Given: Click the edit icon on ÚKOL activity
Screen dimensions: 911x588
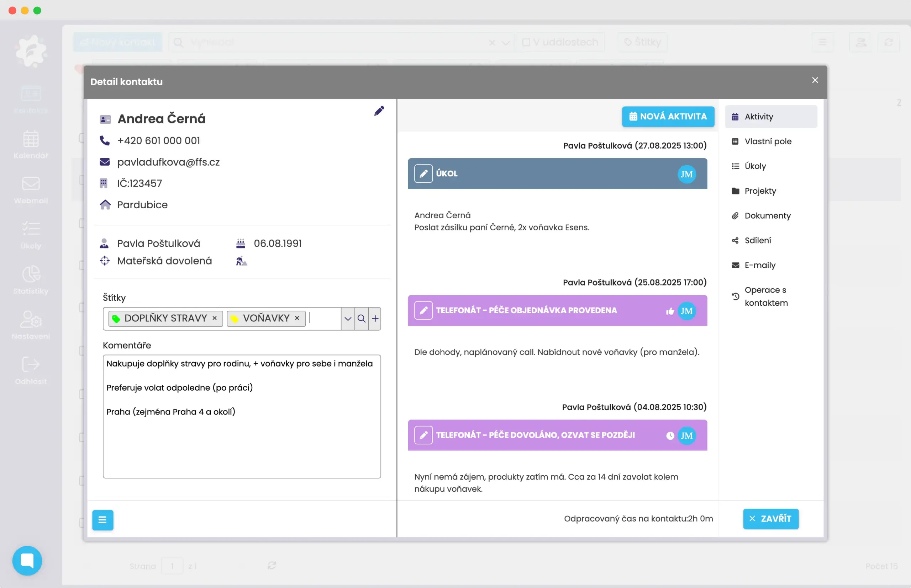Looking at the screenshot, I should pyautogui.click(x=423, y=174).
